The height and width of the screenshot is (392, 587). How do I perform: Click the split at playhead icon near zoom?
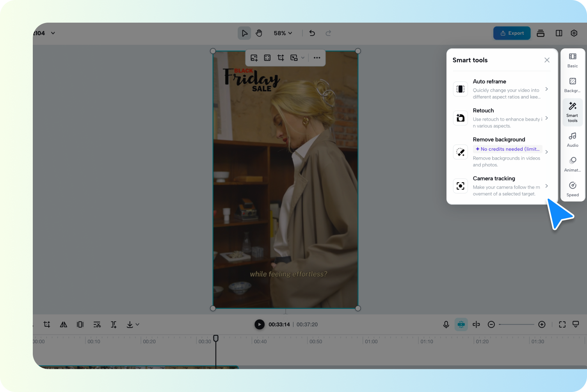[x=476, y=324]
